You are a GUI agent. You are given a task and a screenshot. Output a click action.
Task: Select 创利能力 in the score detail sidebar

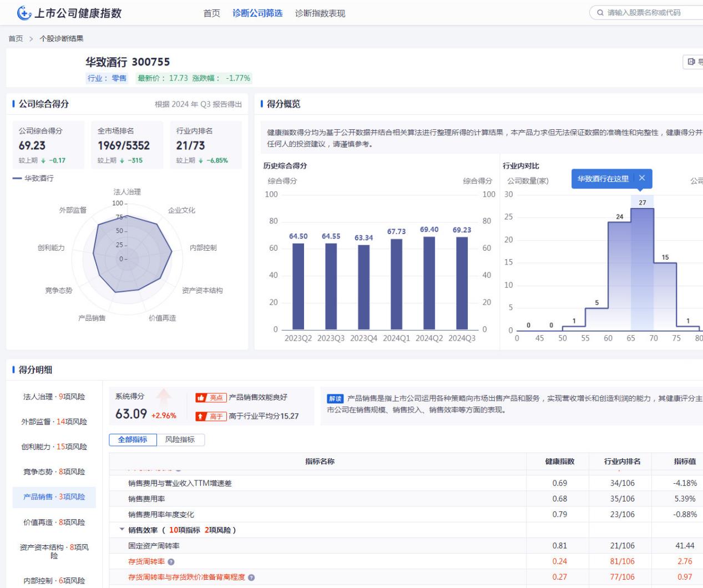pyautogui.click(x=54, y=447)
